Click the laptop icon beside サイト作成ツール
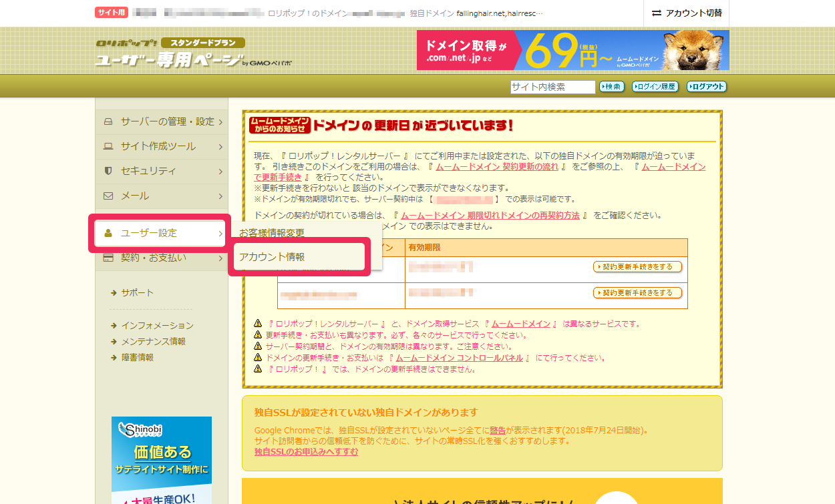Screen dimensions: 835x504 [x=108, y=147]
